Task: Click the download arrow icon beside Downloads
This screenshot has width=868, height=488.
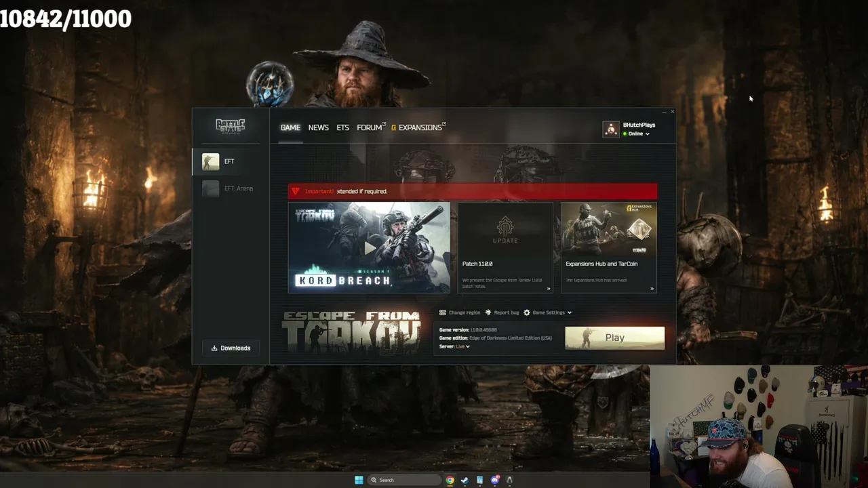Action: [x=214, y=348]
